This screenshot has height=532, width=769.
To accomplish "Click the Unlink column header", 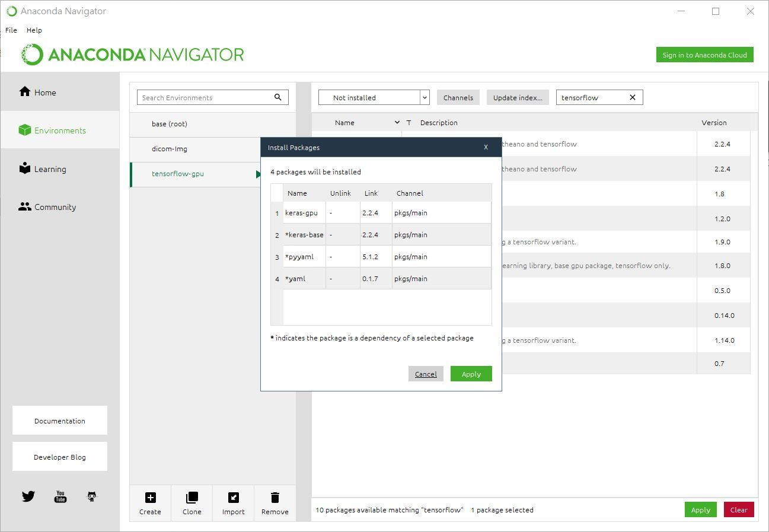I will pyautogui.click(x=341, y=193).
